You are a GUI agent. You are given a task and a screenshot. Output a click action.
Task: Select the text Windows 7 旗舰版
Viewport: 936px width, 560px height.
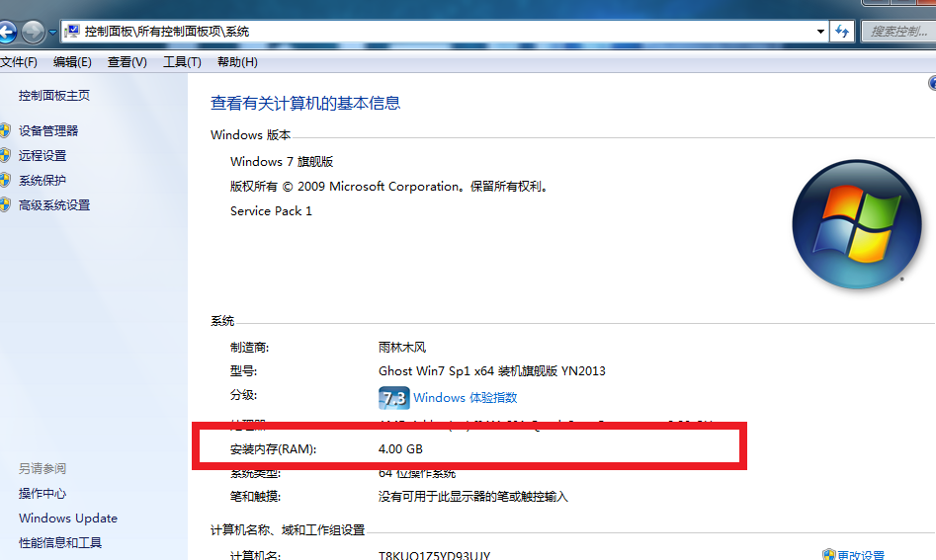[282, 162]
